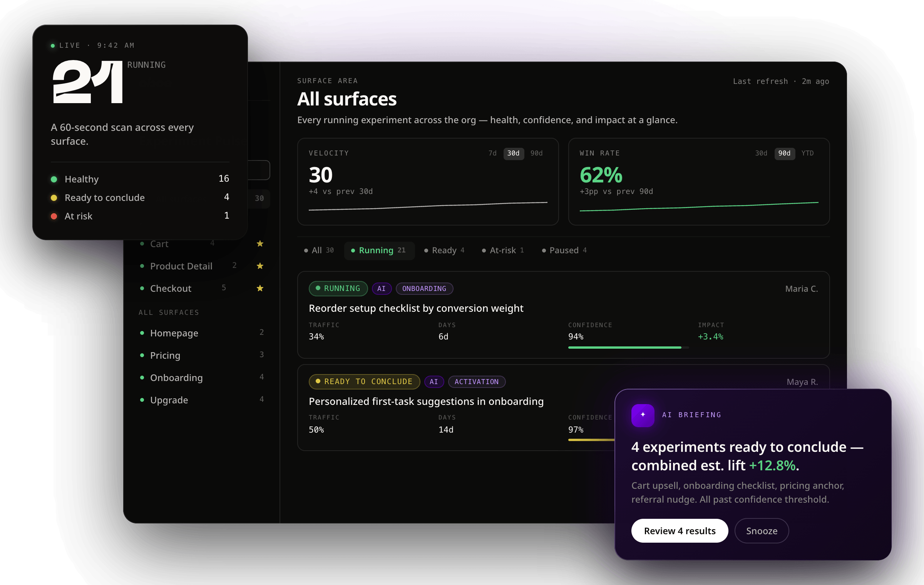The image size is (924, 585).
Task: Select 30d range in Velocity card
Action: click(x=513, y=153)
